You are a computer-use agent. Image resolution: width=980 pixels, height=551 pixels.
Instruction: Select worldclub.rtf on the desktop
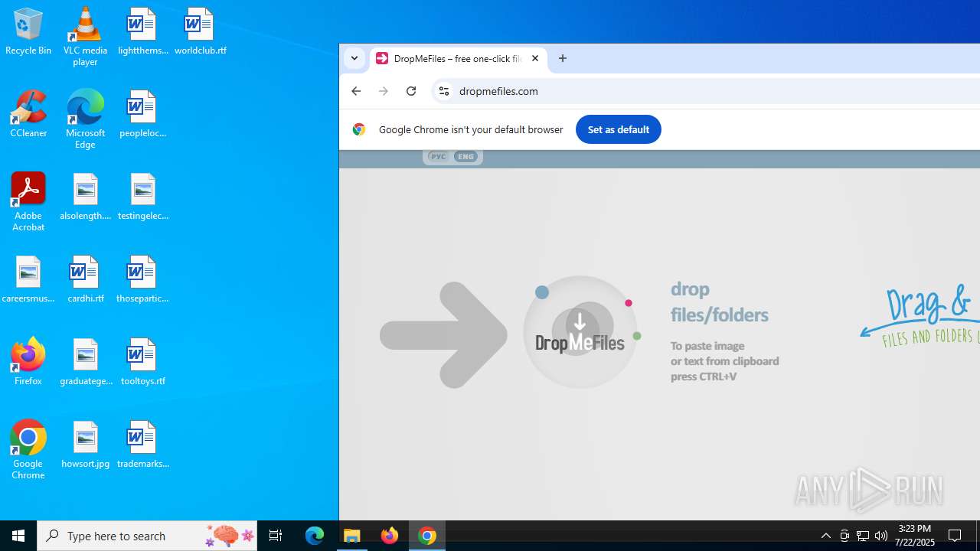tap(200, 31)
